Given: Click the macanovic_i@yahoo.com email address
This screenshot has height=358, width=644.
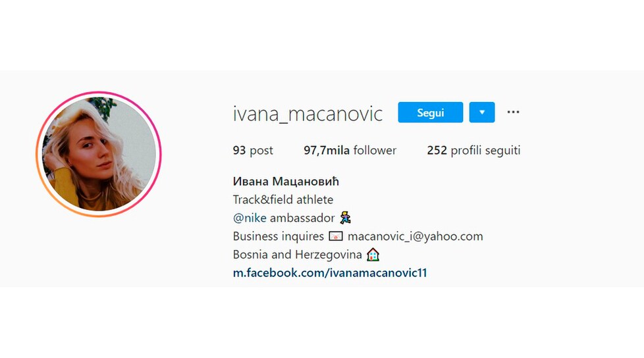Looking at the screenshot, I should pyautogui.click(x=416, y=236).
